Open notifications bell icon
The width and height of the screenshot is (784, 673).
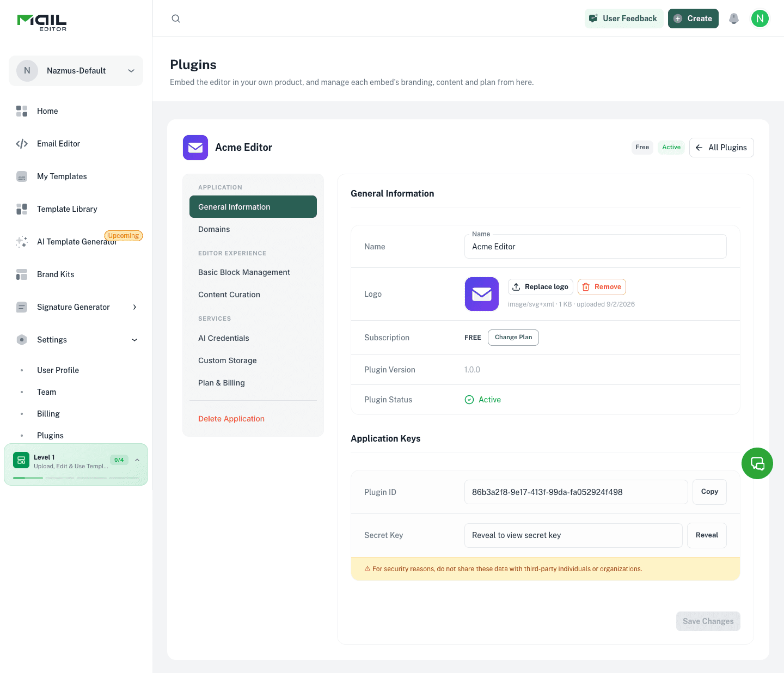click(x=734, y=19)
